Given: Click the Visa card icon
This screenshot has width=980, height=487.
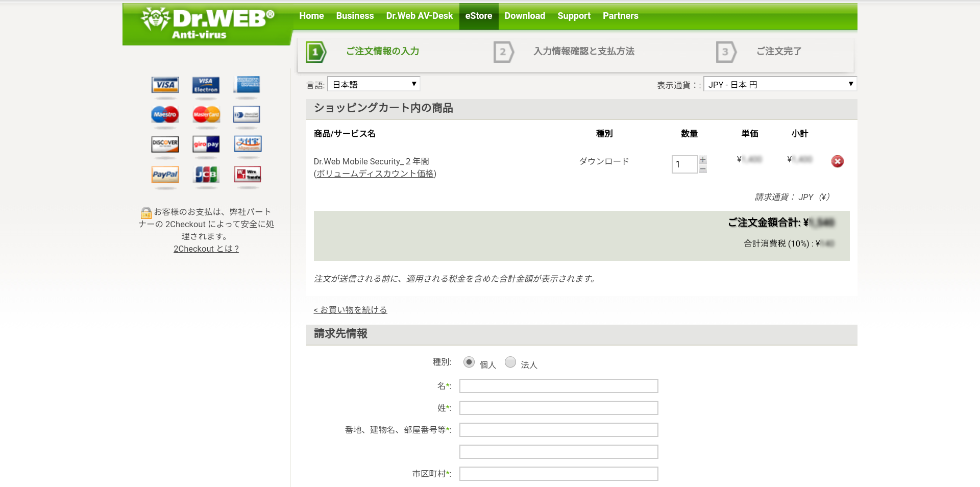Looking at the screenshot, I should pyautogui.click(x=165, y=85).
